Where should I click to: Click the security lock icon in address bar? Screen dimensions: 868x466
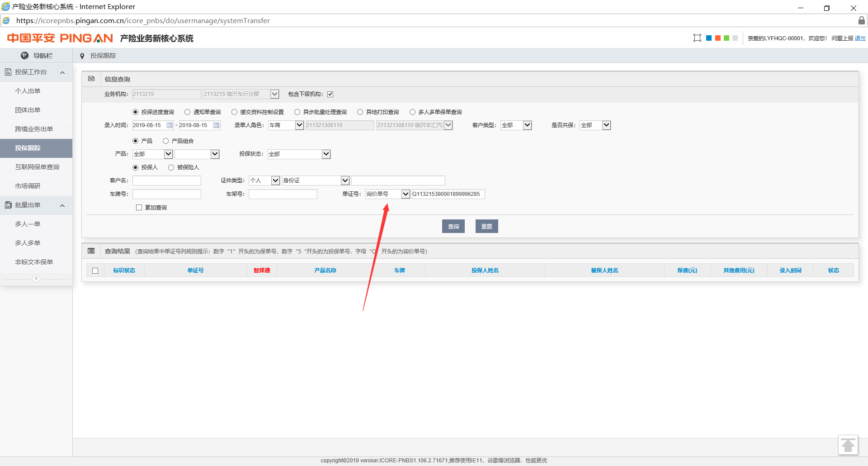[x=861, y=20]
